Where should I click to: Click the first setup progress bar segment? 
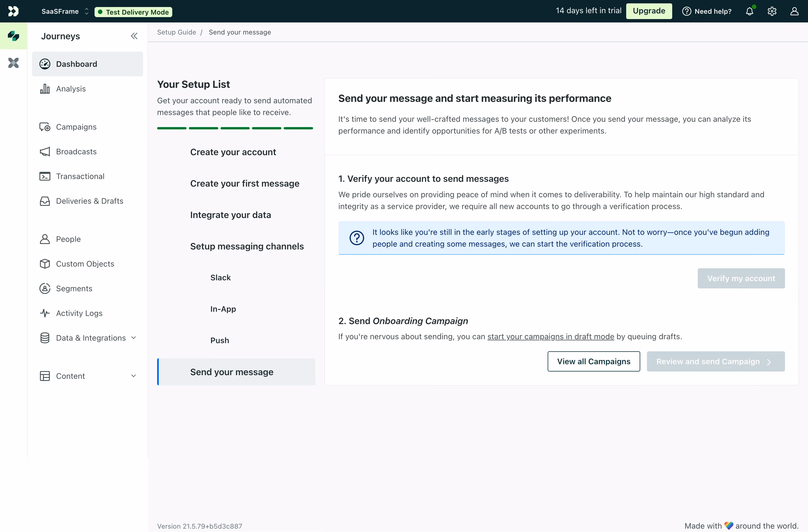pos(172,128)
